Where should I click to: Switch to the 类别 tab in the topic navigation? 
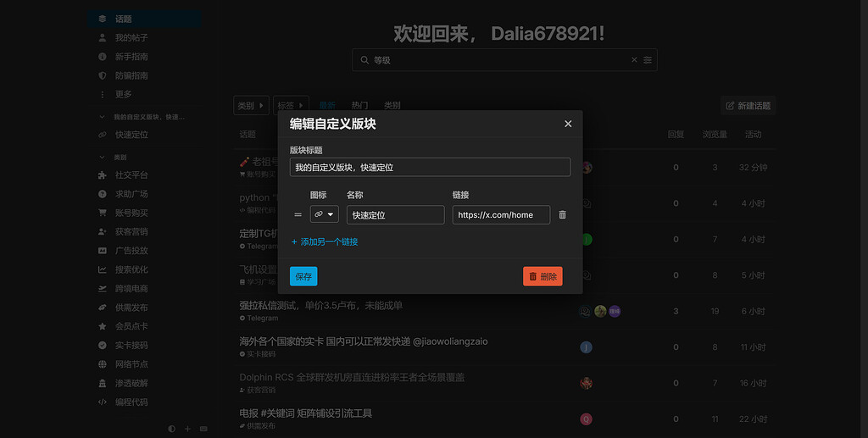pos(392,105)
